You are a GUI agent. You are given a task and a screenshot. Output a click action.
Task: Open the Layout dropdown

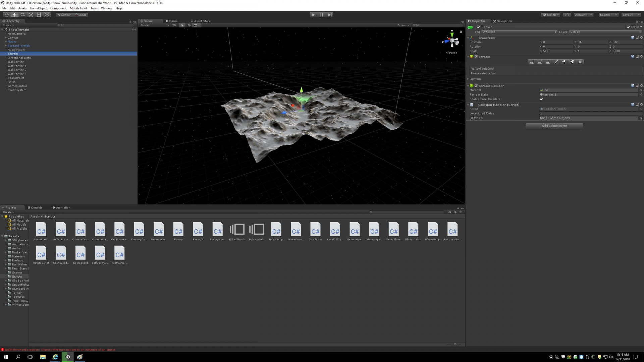631,15
